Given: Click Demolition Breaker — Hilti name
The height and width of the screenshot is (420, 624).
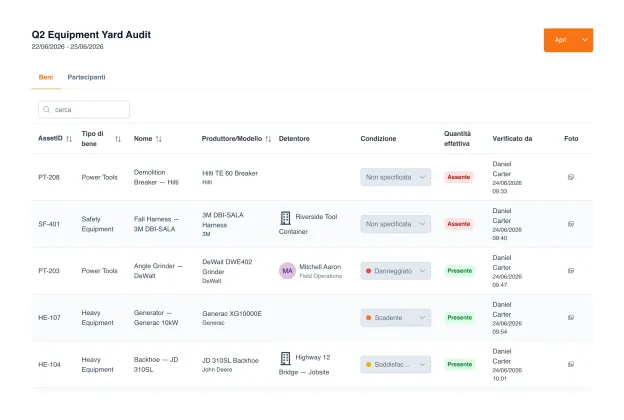Looking at the screenshot, I should click(156, 177).
